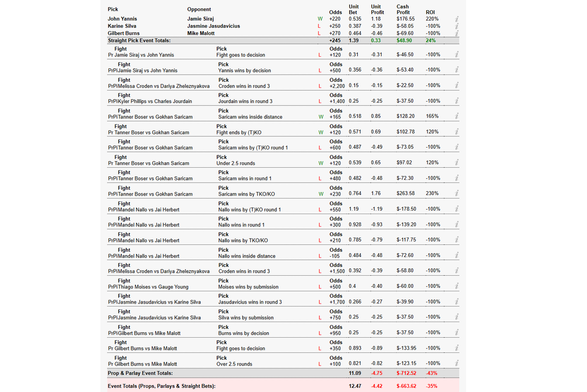Viewport: 587px width, 392px height.
Task: Click the $128.20 cash profit value
Action: [406, 117]
